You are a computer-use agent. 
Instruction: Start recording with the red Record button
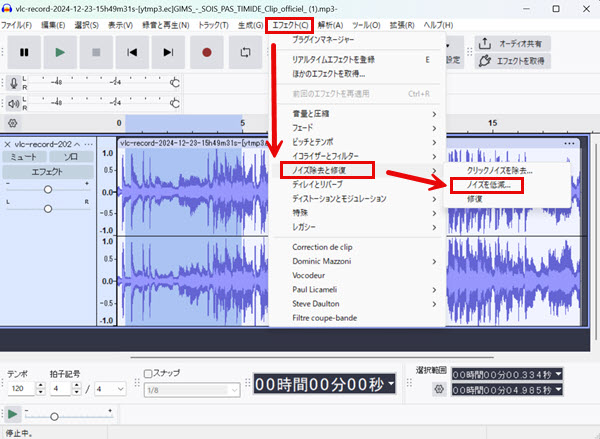point(207,51)
